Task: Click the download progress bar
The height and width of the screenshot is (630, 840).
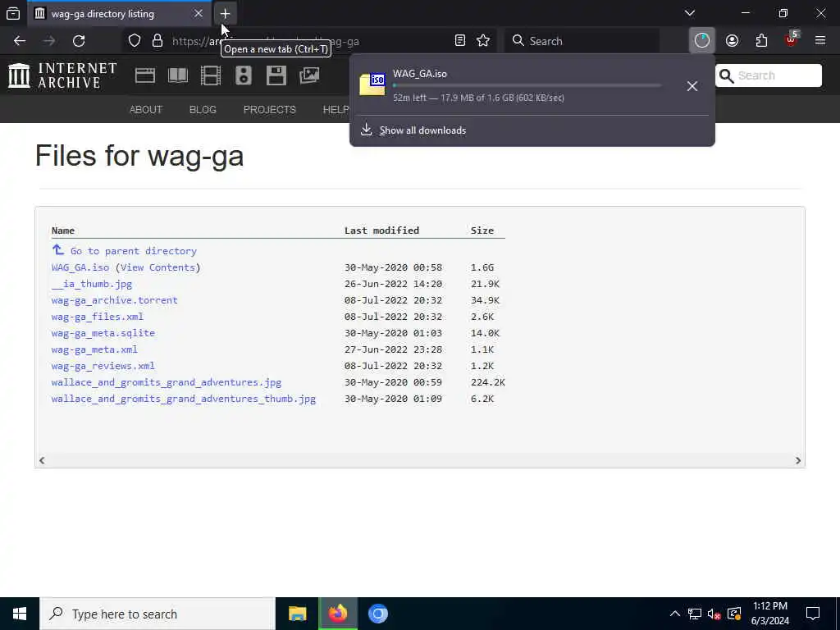Action: 527,85
